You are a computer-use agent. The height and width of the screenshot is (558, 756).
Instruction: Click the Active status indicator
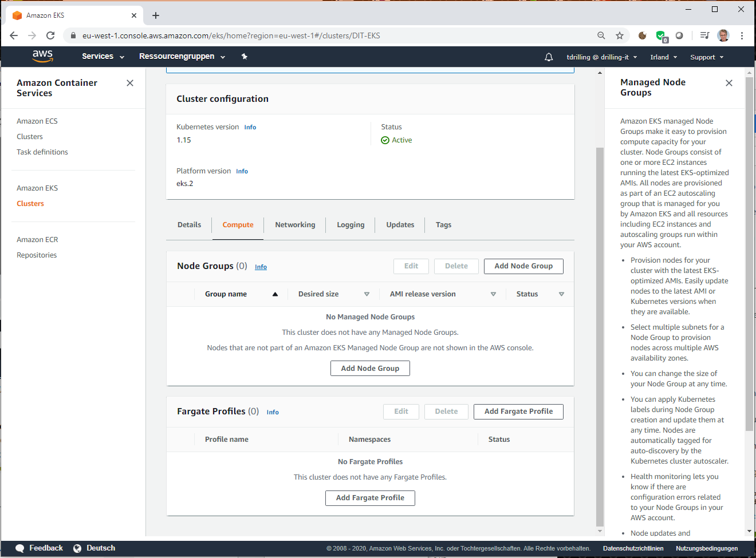click(396, 140)
